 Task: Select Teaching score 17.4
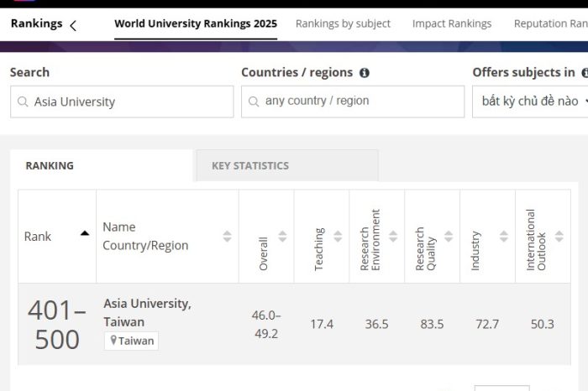coord(322,324)
